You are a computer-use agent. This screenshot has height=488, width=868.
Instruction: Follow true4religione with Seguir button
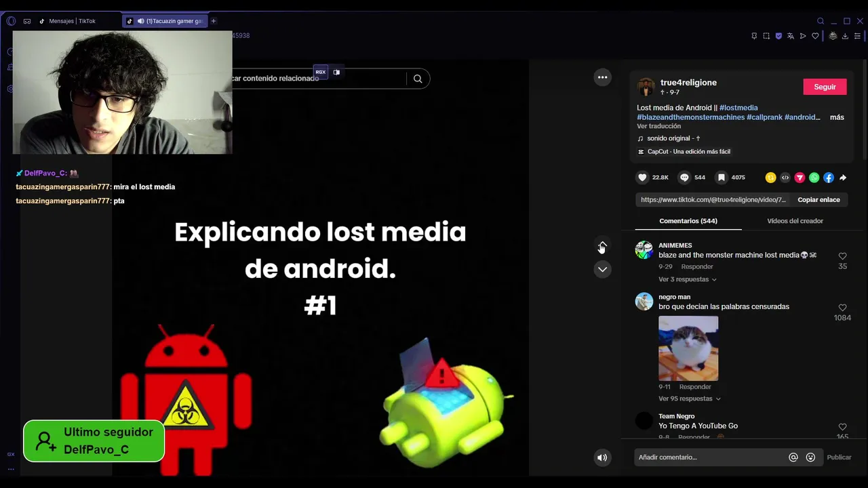[825, 87]
